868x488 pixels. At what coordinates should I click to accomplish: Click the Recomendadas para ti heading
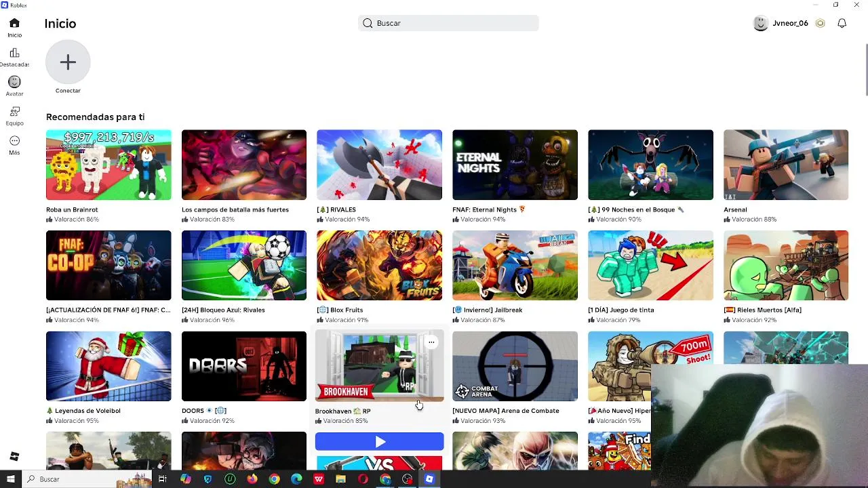[x=95, y=117]
